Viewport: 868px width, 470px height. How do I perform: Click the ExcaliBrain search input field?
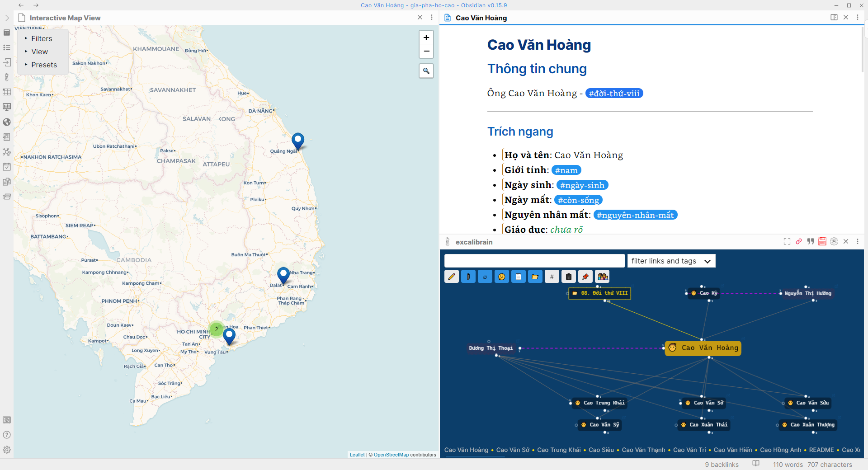tap(534, 261)
